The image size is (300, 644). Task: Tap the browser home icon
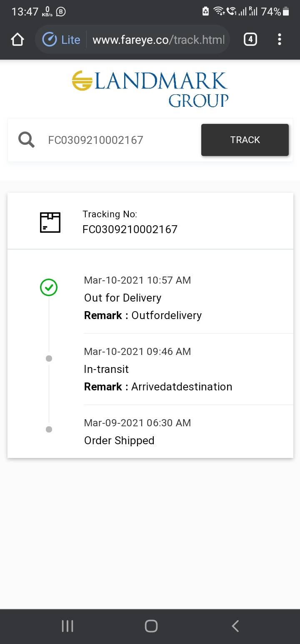[x=17, y=40]
